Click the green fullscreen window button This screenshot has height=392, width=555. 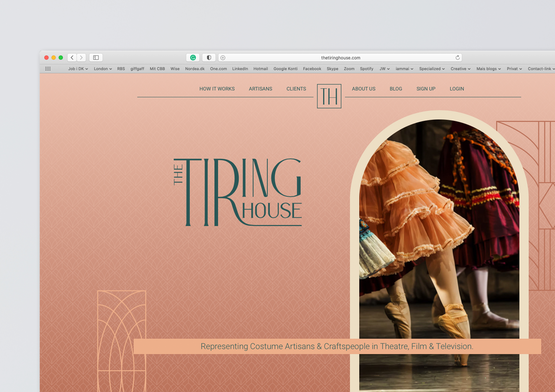pyautogui.click(x=61, y=58)
